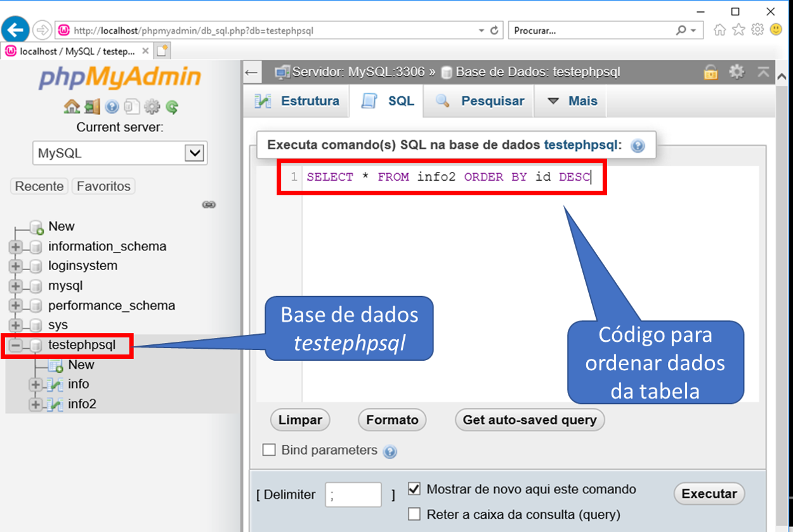Click the Get auto-saved query button
793x532 pixels.
530,420
